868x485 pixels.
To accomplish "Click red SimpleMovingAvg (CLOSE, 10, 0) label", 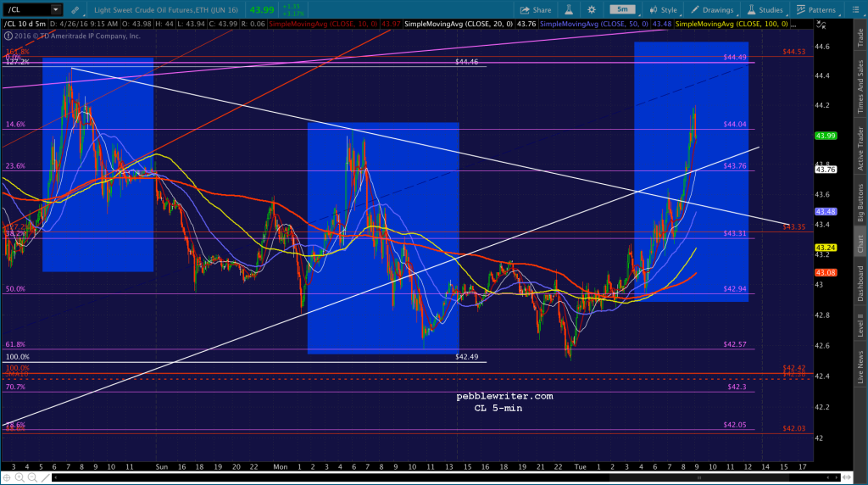I will (x=324, y=24).
